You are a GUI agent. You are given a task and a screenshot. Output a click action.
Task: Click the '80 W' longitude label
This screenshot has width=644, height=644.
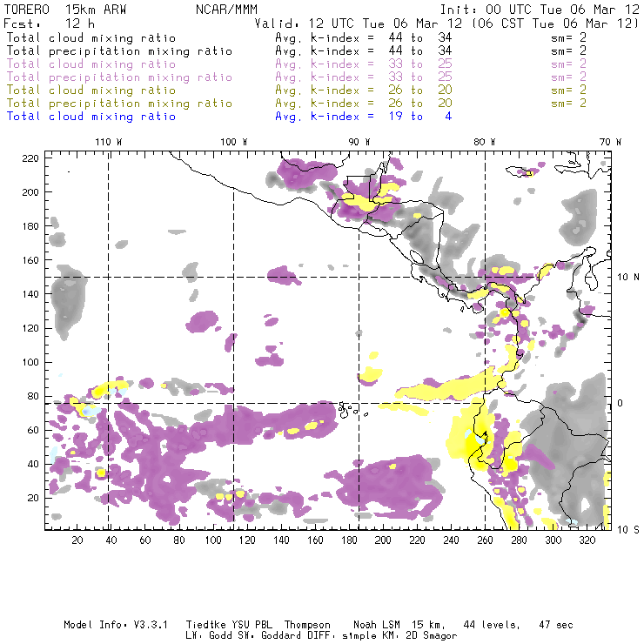coord(485,142)
